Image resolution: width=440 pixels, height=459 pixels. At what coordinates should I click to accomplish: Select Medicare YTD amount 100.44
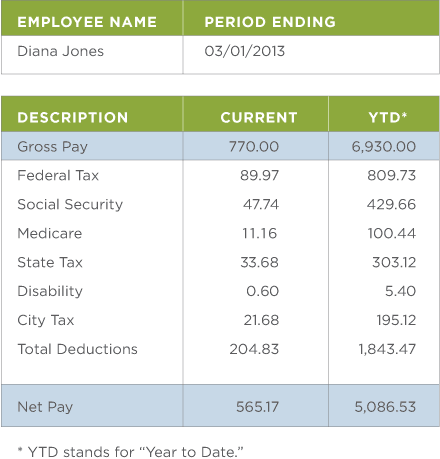tap(392, 233)
